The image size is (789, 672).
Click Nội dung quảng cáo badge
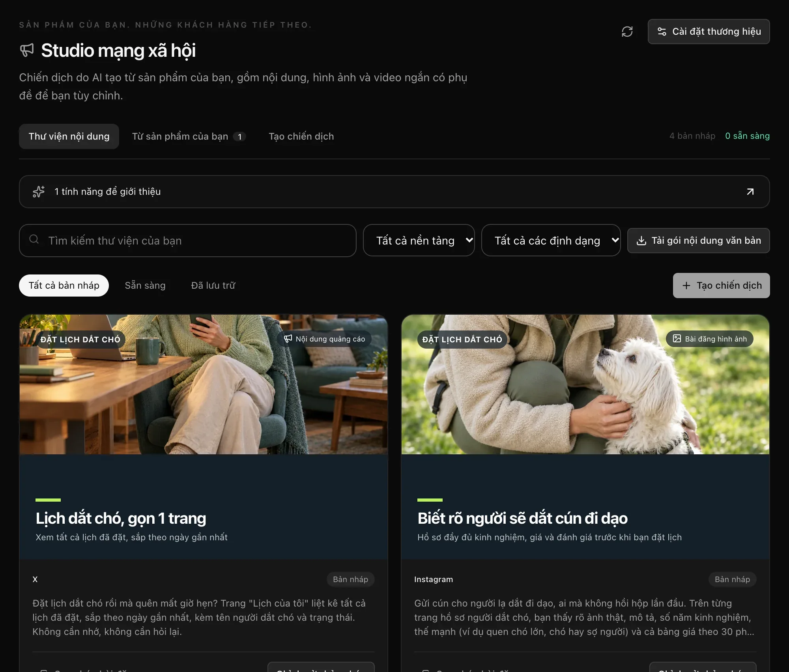tap(324, 339)
